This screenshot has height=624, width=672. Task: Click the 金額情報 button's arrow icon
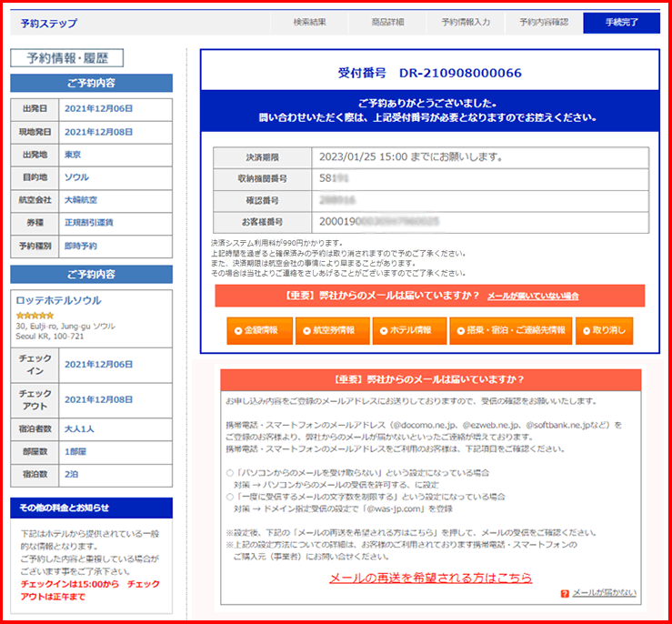coord(238,330)
